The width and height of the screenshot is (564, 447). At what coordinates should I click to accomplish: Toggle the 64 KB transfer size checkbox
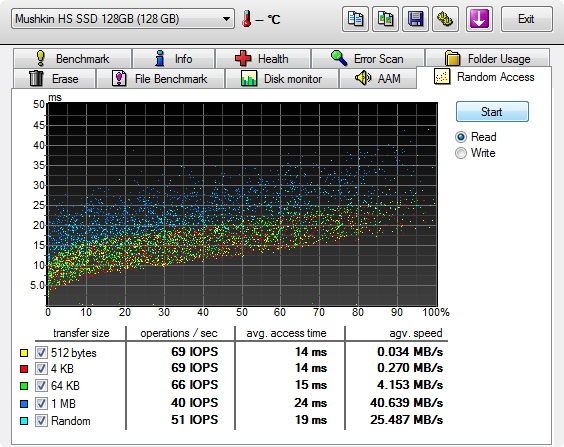pyautogui.click(x=41, y=386)
